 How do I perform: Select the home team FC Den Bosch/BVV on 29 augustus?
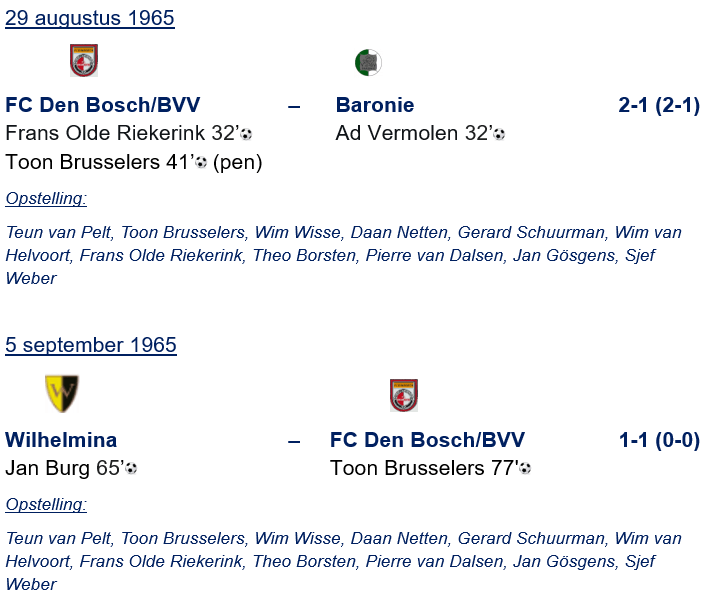click(103, 105)
